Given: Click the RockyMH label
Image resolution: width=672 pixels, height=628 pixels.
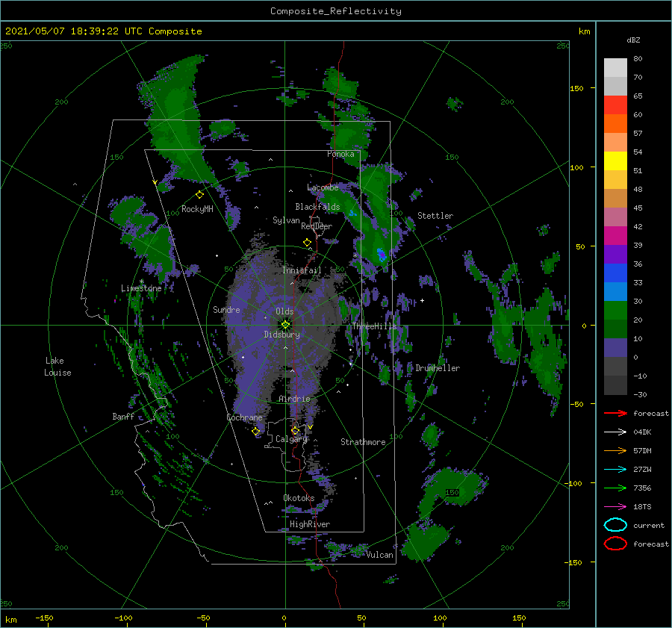Looking at the screenshot, I should coord(197,209).
